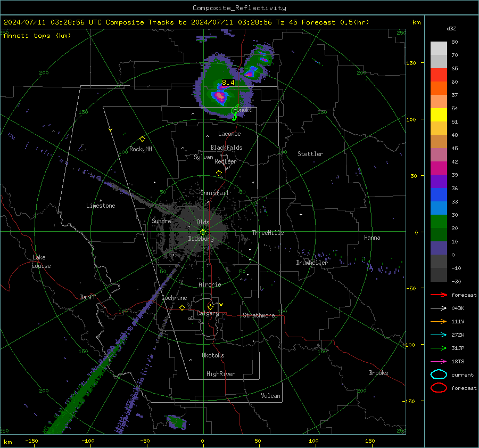The width and height of the screenshot is (479, 448).
Task: Click the yellow diamond marker below RedDeer
Action: click(219, 173)
